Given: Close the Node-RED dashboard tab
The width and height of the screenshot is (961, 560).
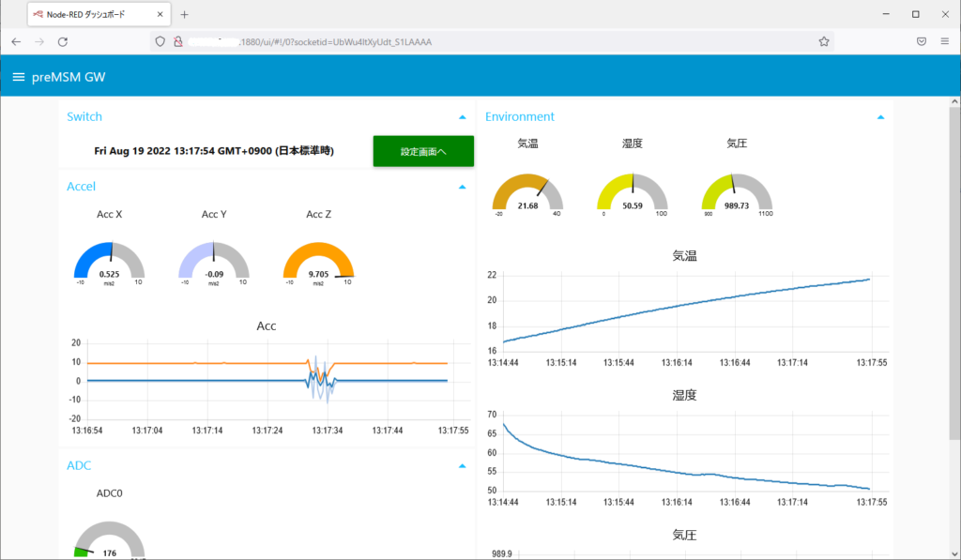Looking at the screenshot, I should click(x=162, y=15).
